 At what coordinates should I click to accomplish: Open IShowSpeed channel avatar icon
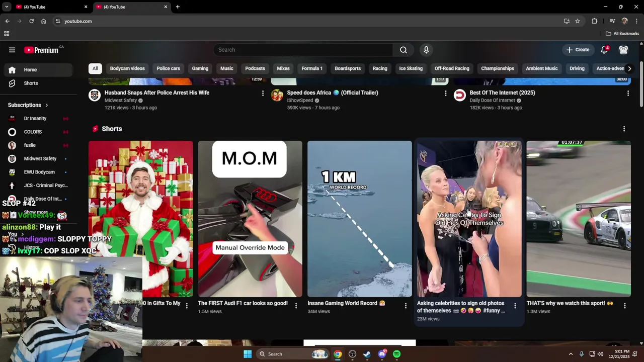pyautogui.click(x=277, y=96)
